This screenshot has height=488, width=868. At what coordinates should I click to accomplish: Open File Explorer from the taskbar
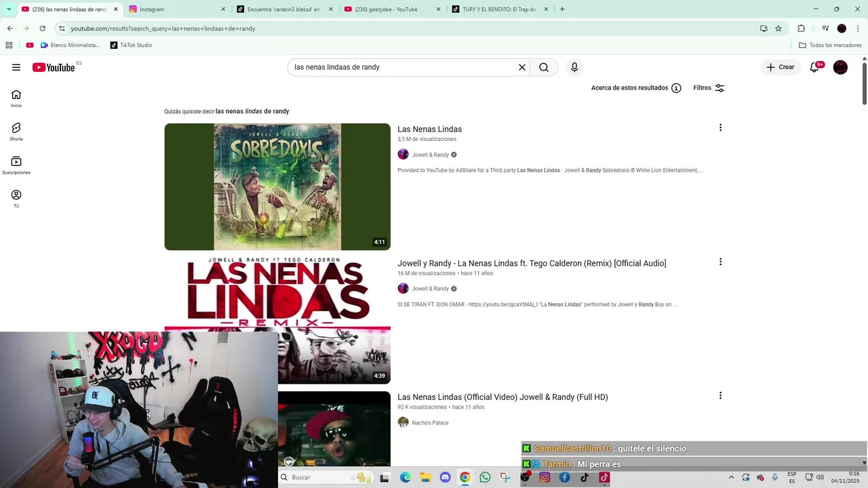pyautogui.click(x=425, y=477)
